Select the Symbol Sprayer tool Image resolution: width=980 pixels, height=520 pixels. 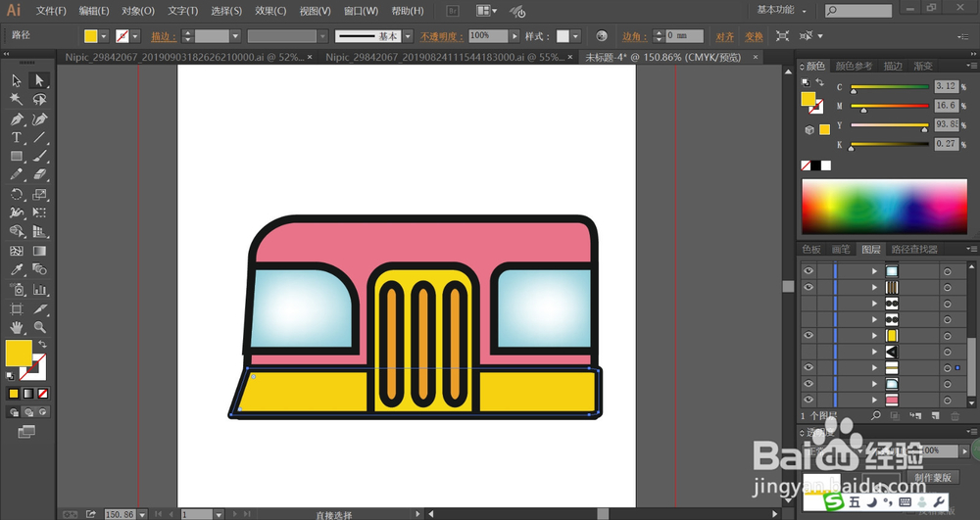click(17, 289)
